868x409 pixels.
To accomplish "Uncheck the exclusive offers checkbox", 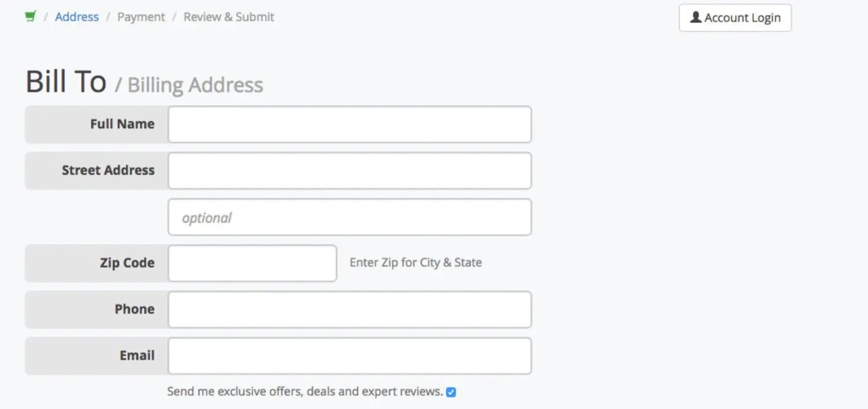I will (x=451, y=392).
